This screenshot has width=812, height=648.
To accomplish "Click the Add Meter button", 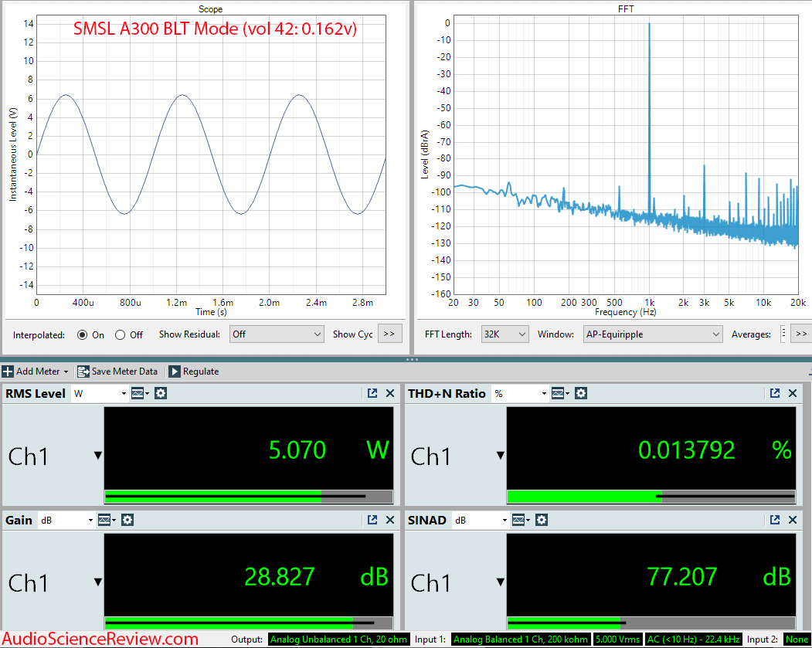I will coord(35,371).
